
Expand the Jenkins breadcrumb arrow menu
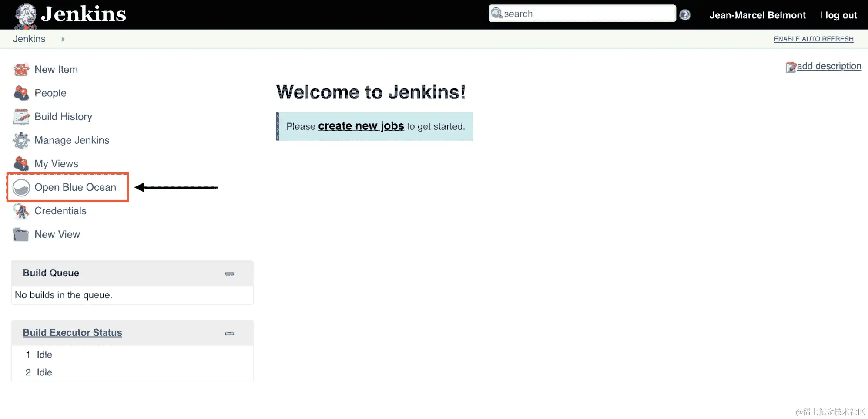click(x=63, y=39)
